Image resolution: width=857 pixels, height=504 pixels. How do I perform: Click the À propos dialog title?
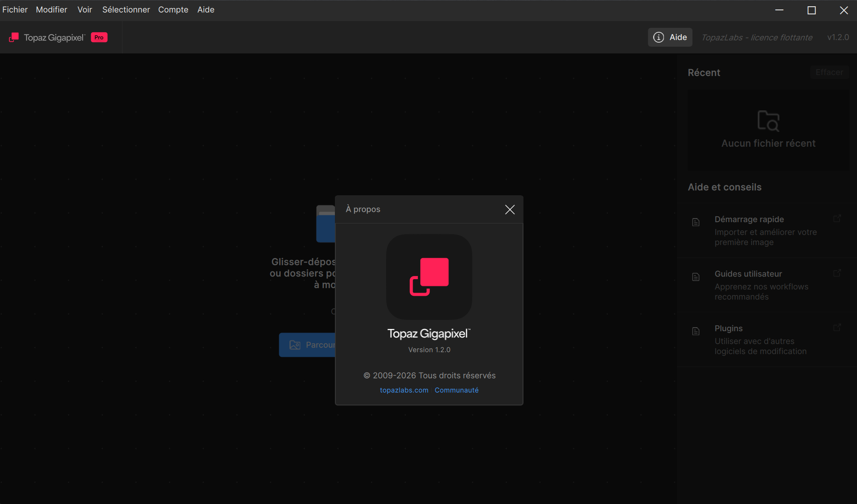click(363, 209)
